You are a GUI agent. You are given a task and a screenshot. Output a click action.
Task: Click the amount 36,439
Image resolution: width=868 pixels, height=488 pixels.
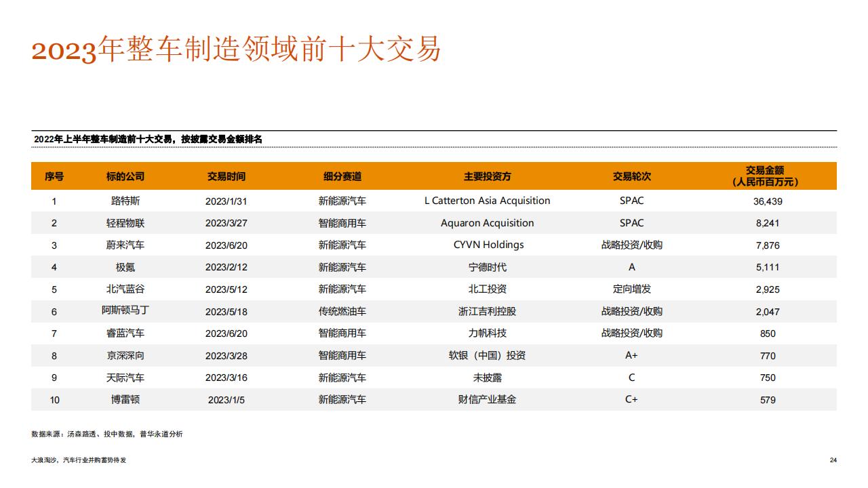coord(768,201)
